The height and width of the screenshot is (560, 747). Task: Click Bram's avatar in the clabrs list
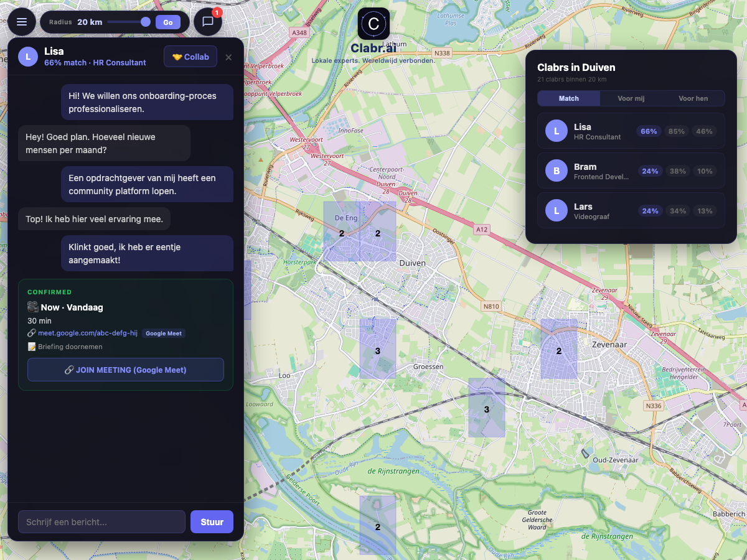[556, 171]
